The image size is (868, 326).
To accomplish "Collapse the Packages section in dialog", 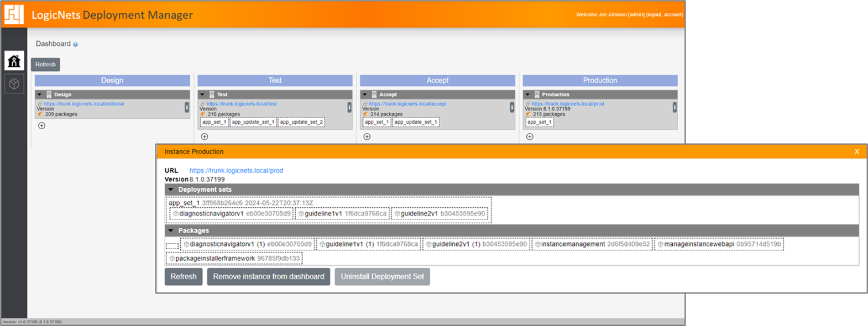I will point(171,230).
